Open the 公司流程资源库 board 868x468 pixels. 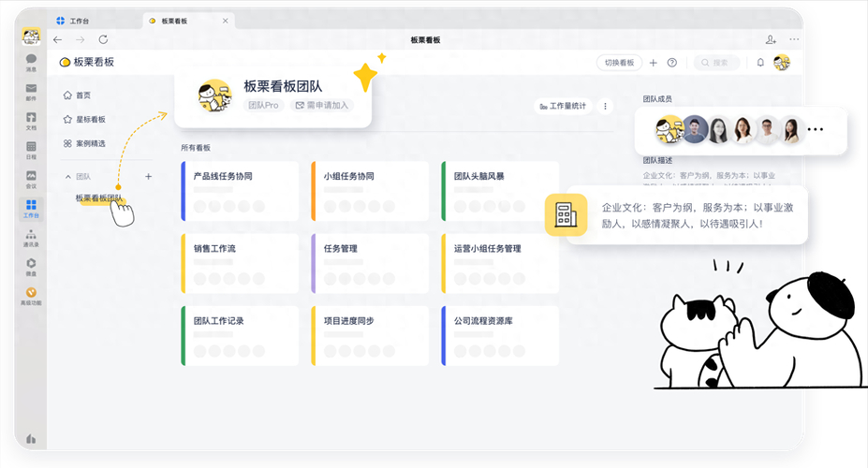click(x=500, y=336)
